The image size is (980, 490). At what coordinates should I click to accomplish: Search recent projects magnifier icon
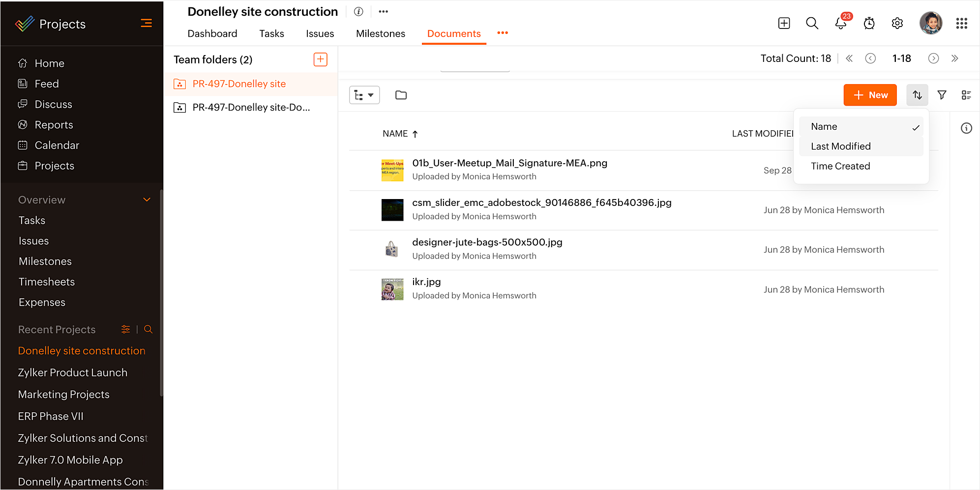click(148, 329)
